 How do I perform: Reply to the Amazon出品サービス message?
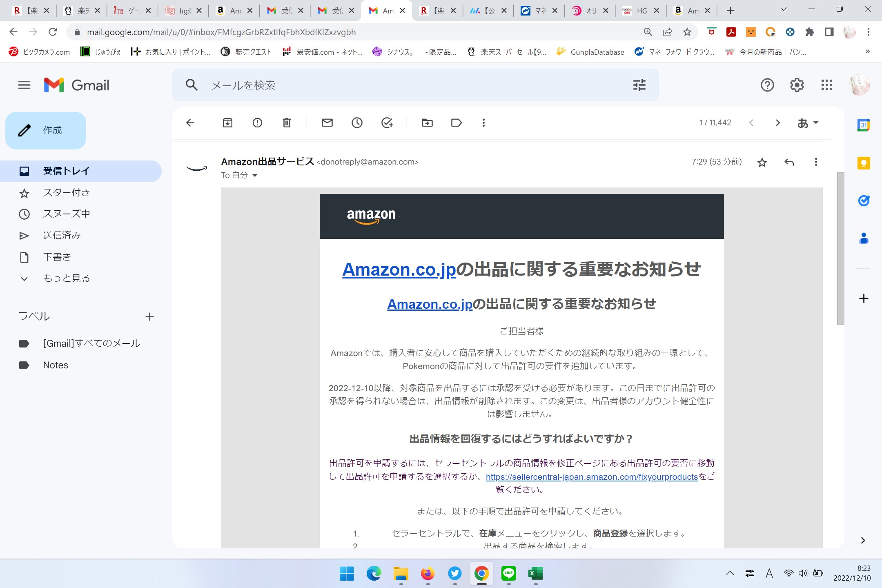click(x=789, y=163)
